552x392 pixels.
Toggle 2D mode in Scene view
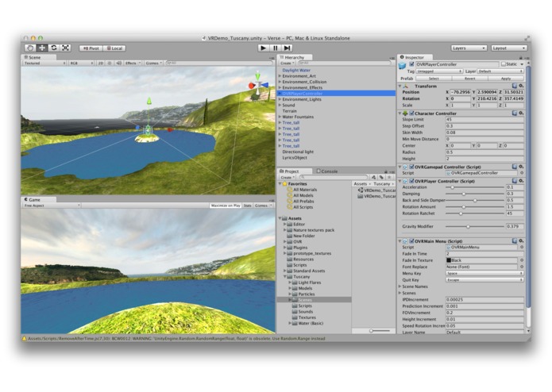tap(101, 63)
